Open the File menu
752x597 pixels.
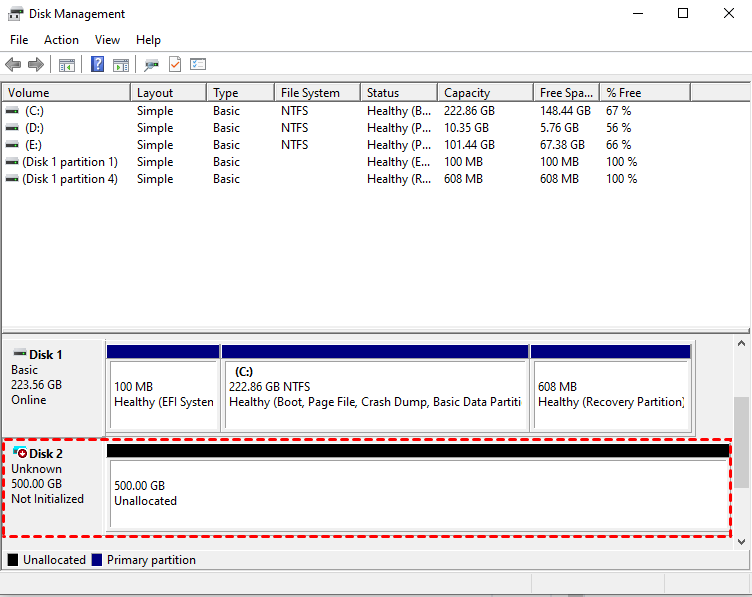[19, 40]
